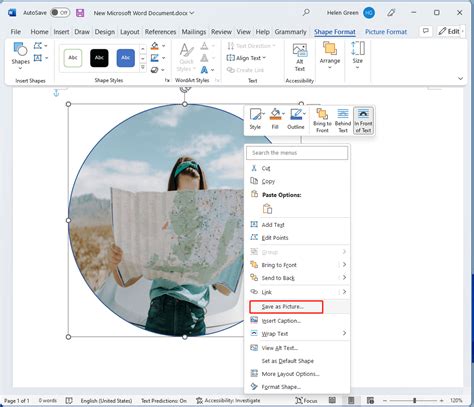Expand the Link submenu arrow
The width and height of the screenshot is (474, 407).
click(x=344, y=292)
